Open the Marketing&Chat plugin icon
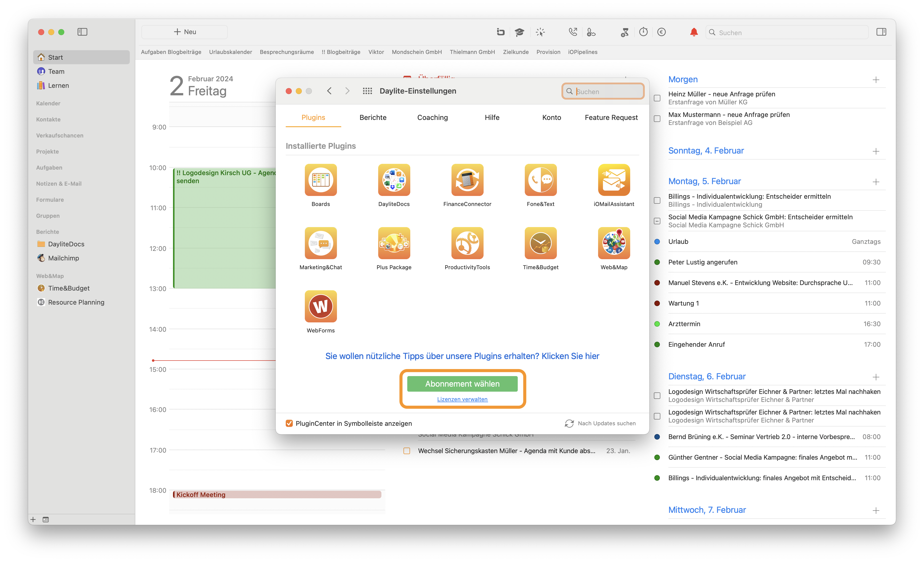Image resolution: width=924 pixels, height=562 pixels. [x=321, y=243]
